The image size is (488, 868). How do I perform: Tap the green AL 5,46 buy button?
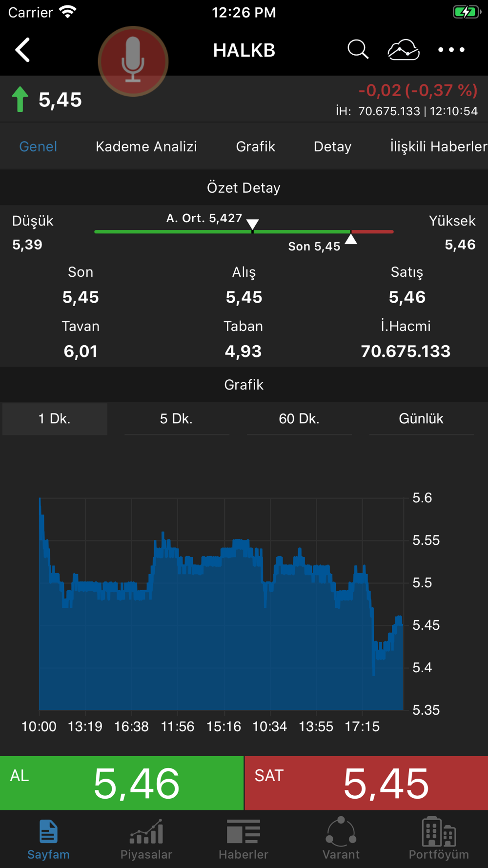[122, 783]
